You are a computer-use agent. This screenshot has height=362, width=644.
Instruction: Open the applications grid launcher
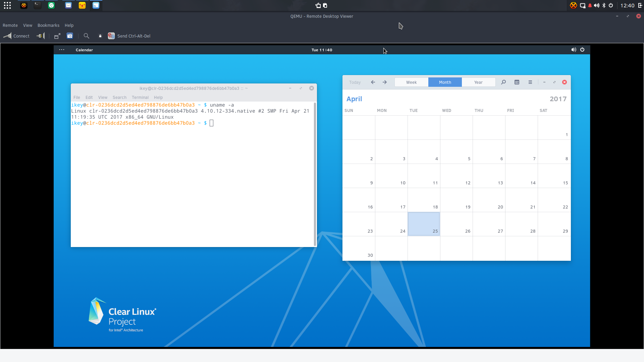7,5
